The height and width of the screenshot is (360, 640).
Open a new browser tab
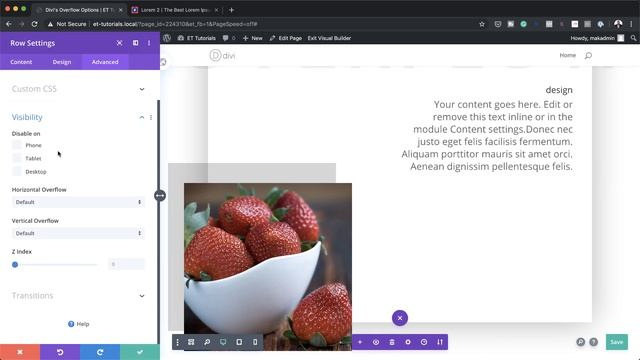231,10
